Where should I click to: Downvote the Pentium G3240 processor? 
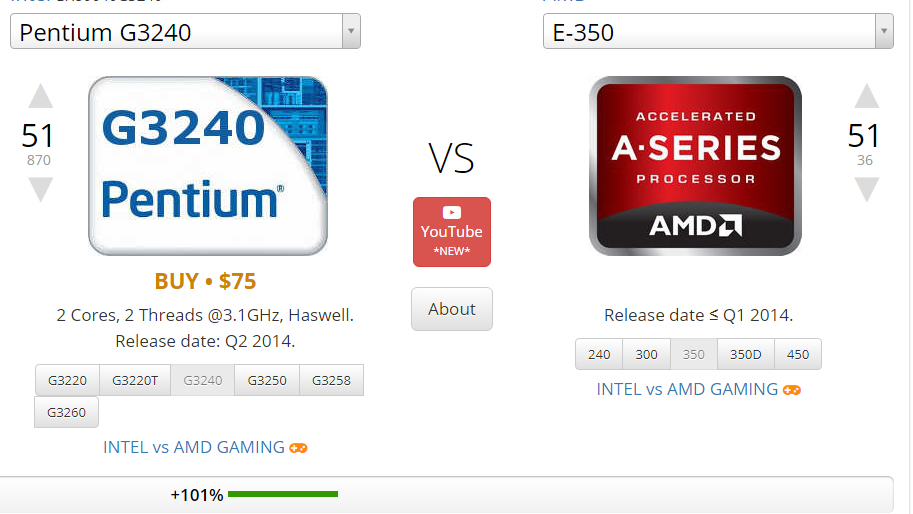coord(41,190)
